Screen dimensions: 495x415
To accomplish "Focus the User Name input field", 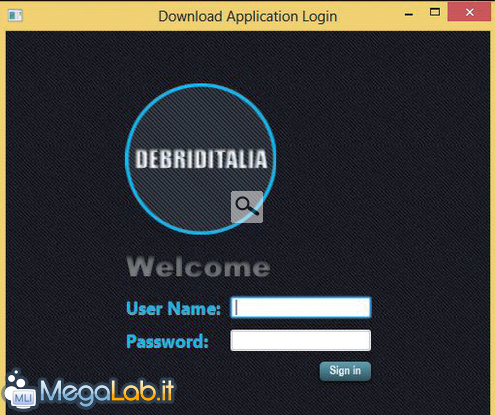I will [301, 307].
